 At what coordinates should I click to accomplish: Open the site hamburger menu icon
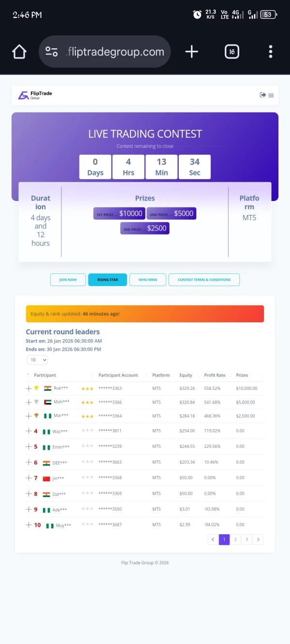pos(271,95)
